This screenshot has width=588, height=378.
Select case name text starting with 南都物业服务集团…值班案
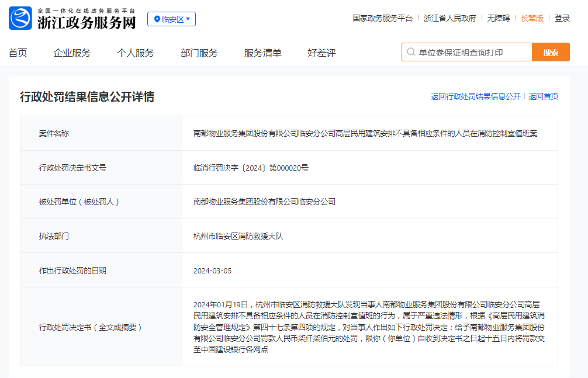coord(365,133)
